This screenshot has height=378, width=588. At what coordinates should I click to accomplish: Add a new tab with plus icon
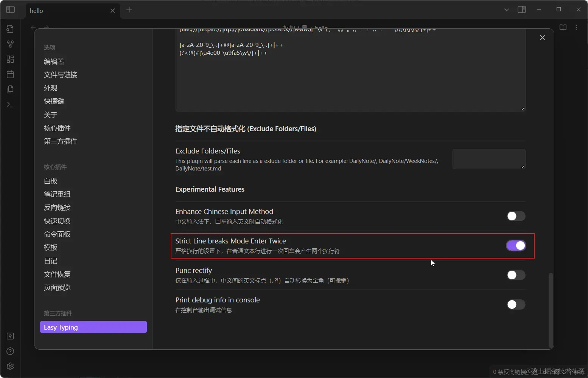pyautogui.click(x=129, y=10)
